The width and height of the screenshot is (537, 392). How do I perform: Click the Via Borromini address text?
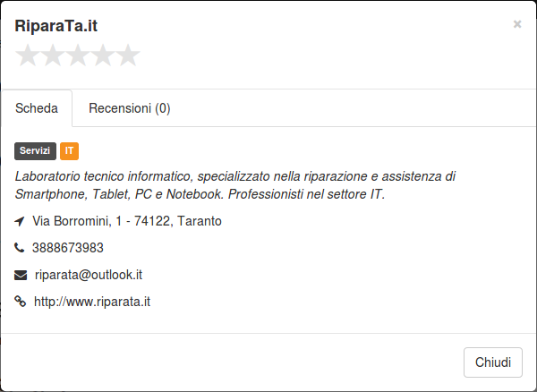click(x=127, y=221)
